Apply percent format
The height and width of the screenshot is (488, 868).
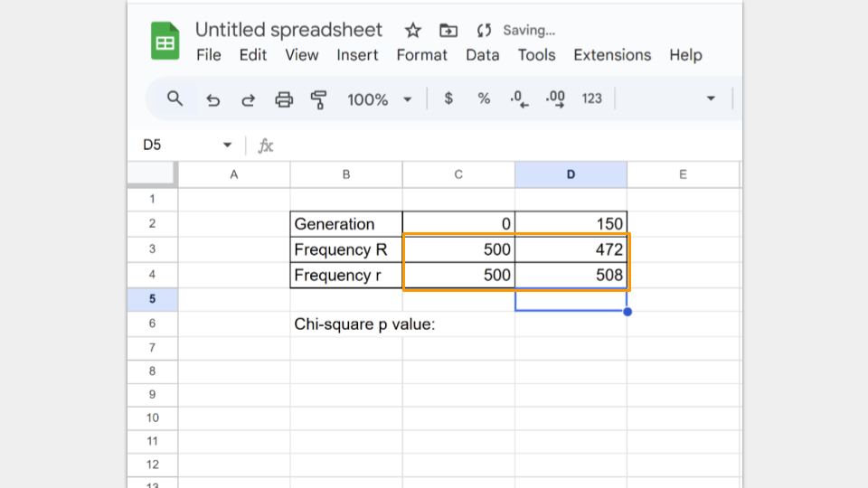(x=484, y=99)
